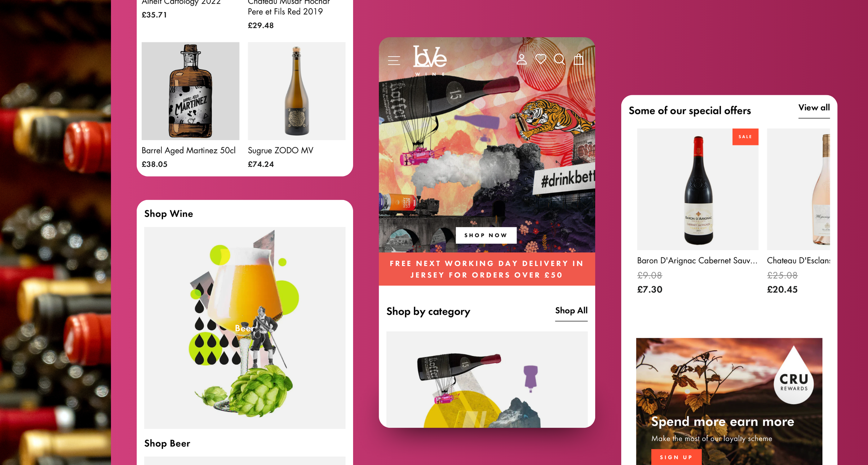Open the Beer category image
This screenshot has height=465, width=868.
(245, 328)
